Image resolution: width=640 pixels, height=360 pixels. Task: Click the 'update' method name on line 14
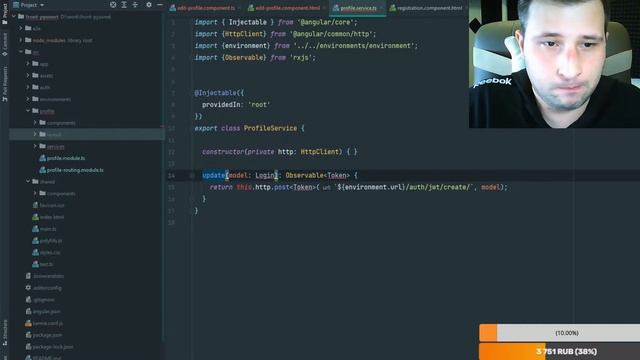[x=213, y=176]
